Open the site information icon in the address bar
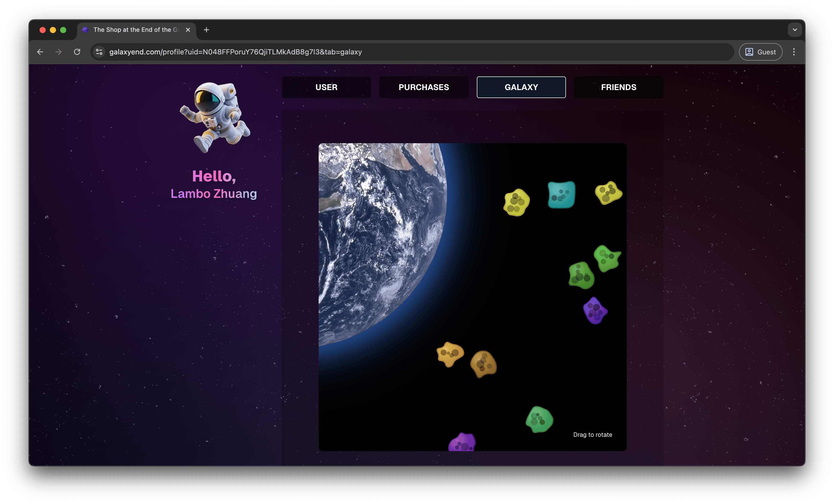 [x=99, y=52]
